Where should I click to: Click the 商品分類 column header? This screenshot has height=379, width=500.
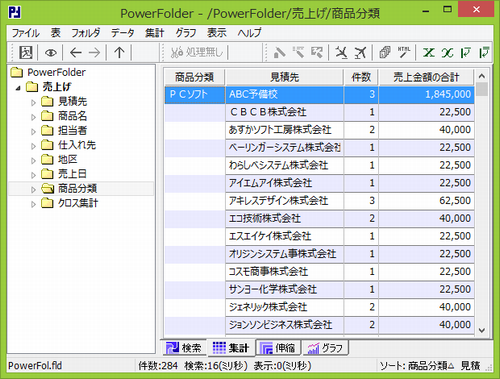pos(194,77)
